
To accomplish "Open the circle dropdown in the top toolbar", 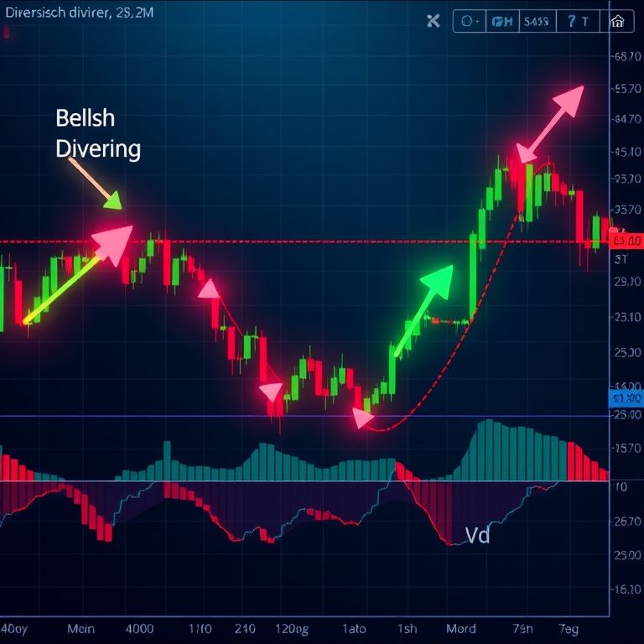I will pyautogui.click(x=470, y=22).
